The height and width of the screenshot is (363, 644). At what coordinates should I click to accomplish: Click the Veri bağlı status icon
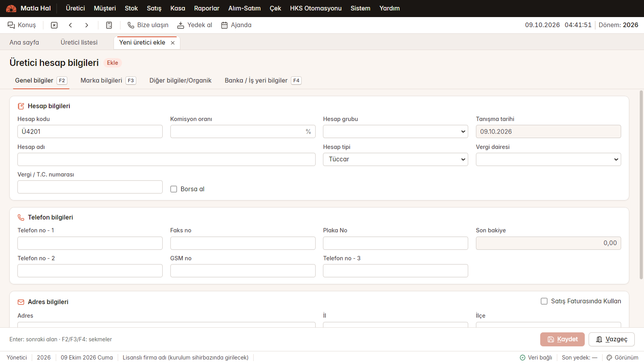(x=522, y=358)
